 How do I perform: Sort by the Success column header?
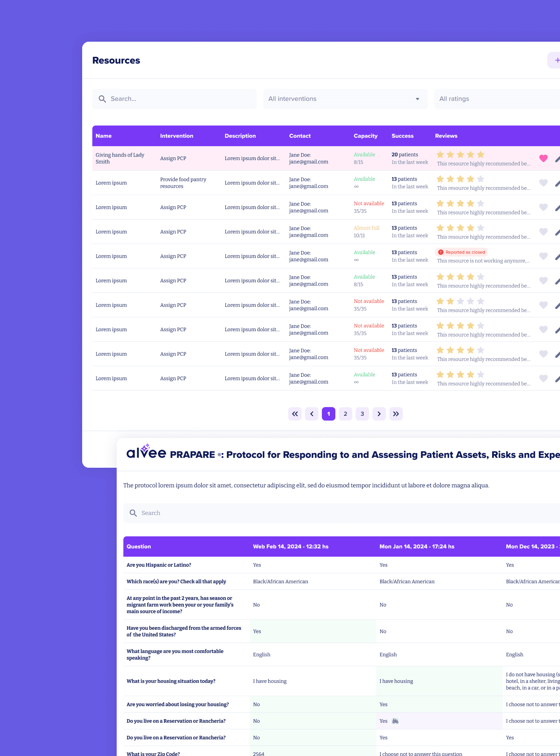pyautogui.click(x=402, y=136)
